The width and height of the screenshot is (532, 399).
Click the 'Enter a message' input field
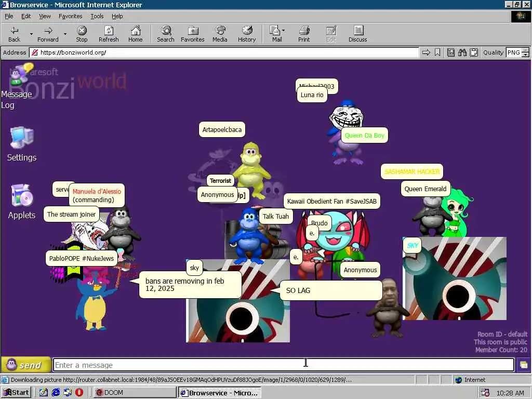[284, 365]
